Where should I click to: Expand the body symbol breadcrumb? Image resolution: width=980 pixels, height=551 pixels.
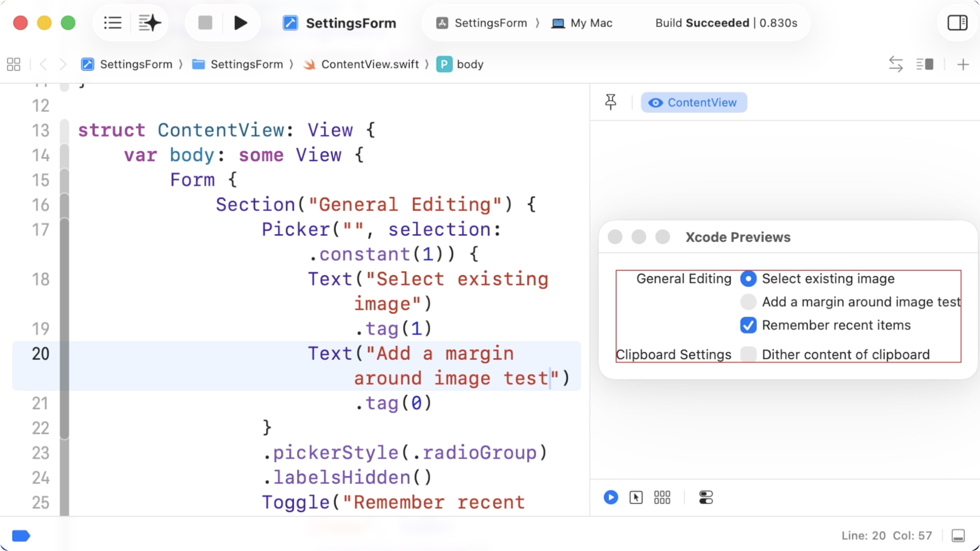pyautogui.click(x=470, y=64)
